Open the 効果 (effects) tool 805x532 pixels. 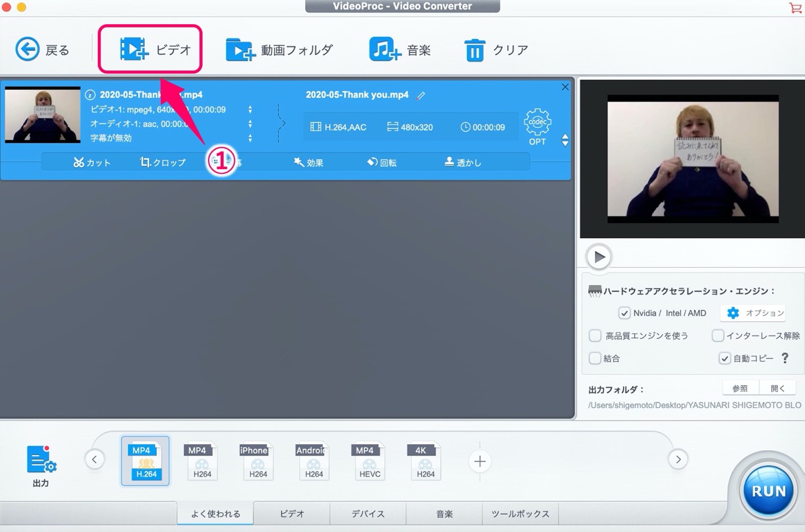click(309, 162)
